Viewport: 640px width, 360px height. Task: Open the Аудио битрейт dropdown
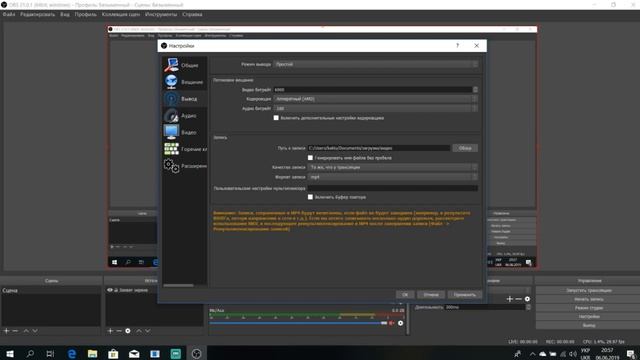(x=376, y=108)
